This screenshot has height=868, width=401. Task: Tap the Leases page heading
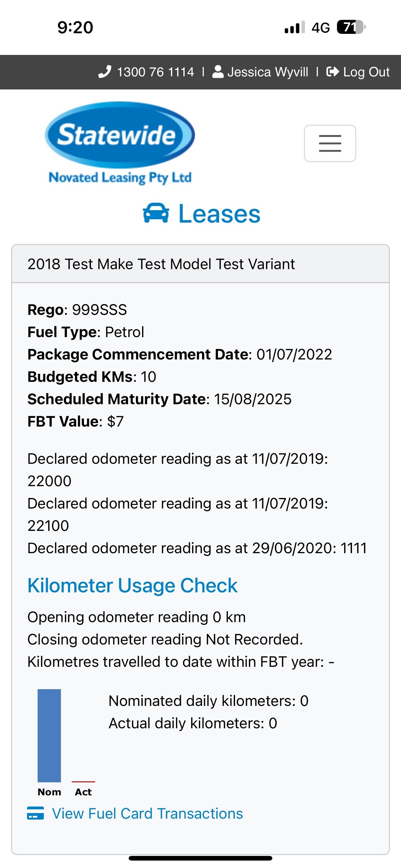219,214
